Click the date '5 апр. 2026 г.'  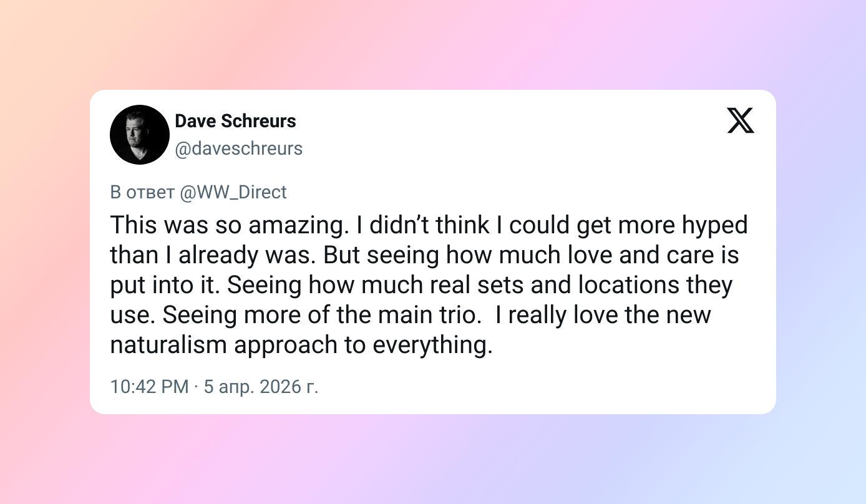[x=261, y=387]
